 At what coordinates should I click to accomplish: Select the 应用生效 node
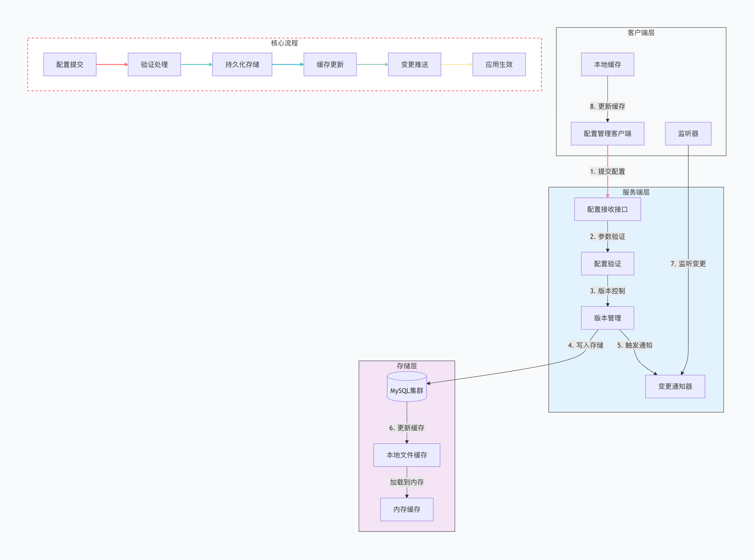click(x=499, y=64)
